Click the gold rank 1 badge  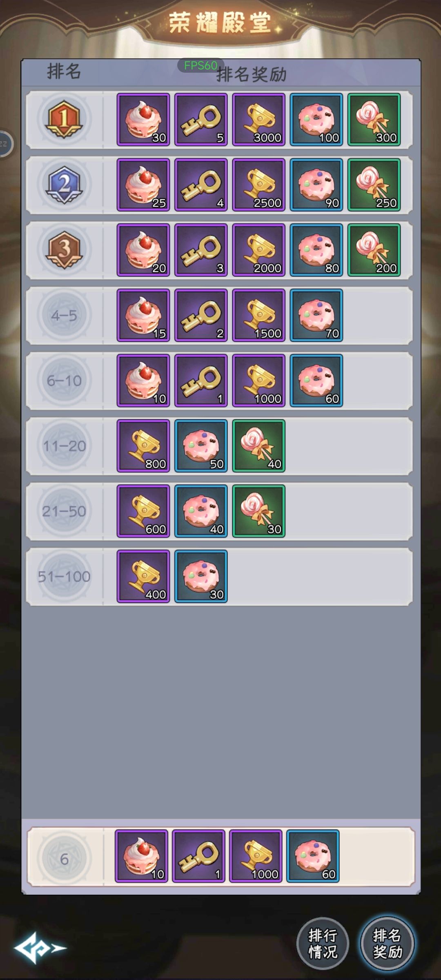(x=64, y=119)
